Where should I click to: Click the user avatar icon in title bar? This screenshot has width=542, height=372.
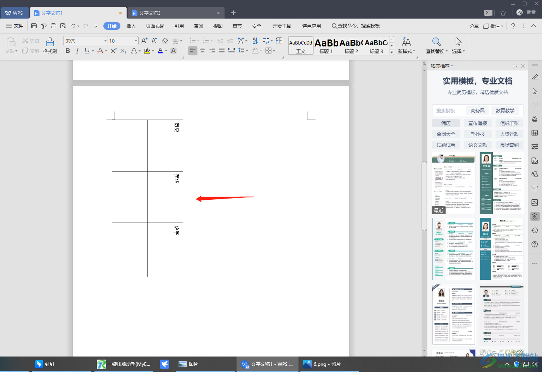coord(519,12)
